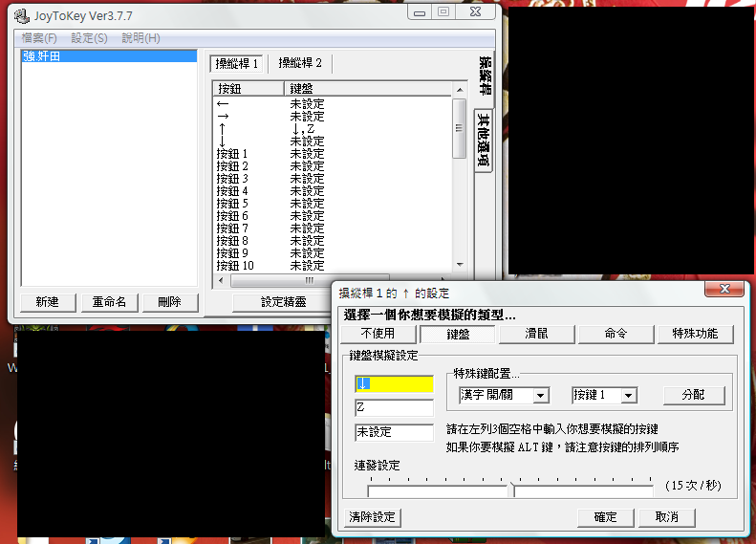Click the button list scroll up arrow
The image size is (756, 544).
[460, 90]
